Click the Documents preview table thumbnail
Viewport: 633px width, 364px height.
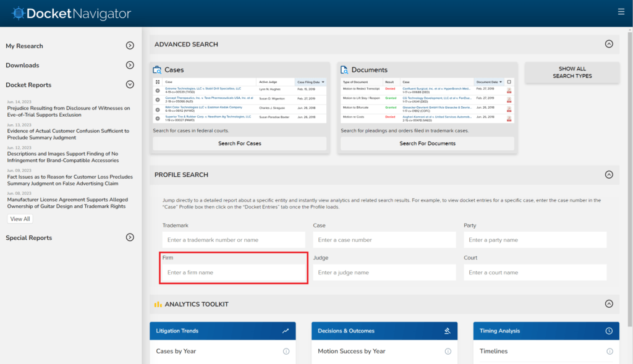(x=427, y=101)
